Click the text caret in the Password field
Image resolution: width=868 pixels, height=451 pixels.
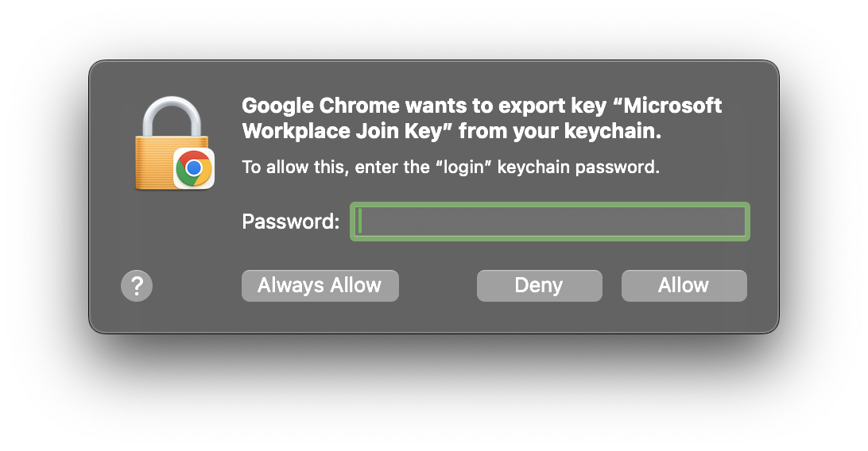point(360,222)
